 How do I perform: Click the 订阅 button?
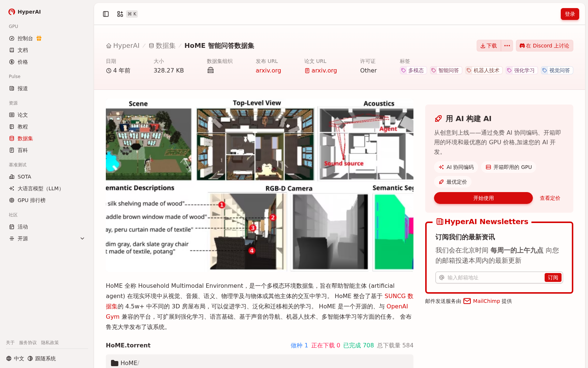(553, 277)
